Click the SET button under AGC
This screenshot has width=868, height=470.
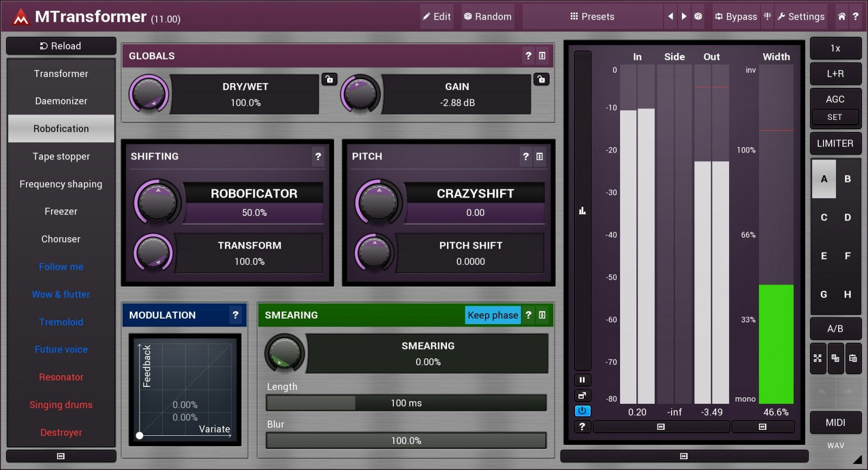pos(835,117)
